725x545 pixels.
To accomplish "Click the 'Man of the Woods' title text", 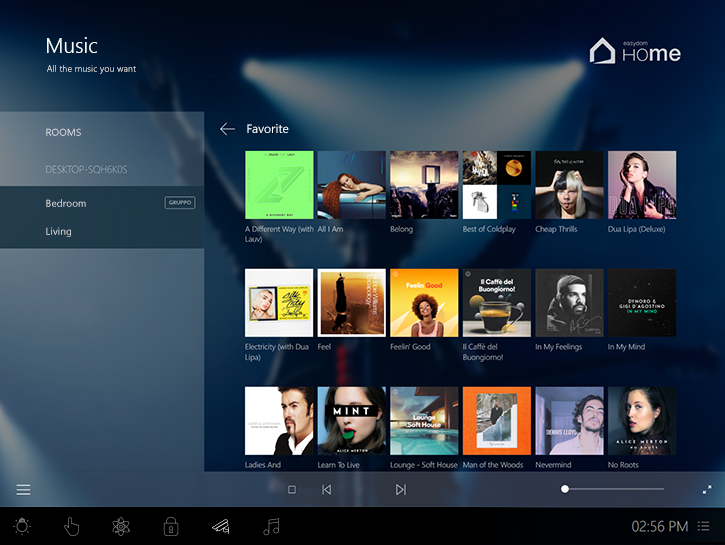I will click(493, 465).
